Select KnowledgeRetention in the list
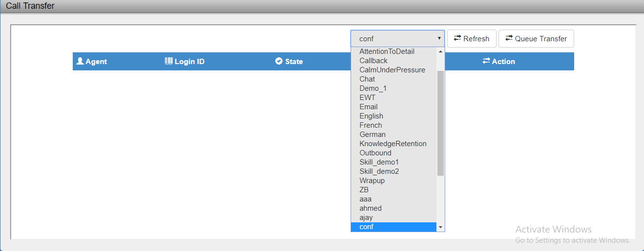The image size is (644, 251). 393,144
